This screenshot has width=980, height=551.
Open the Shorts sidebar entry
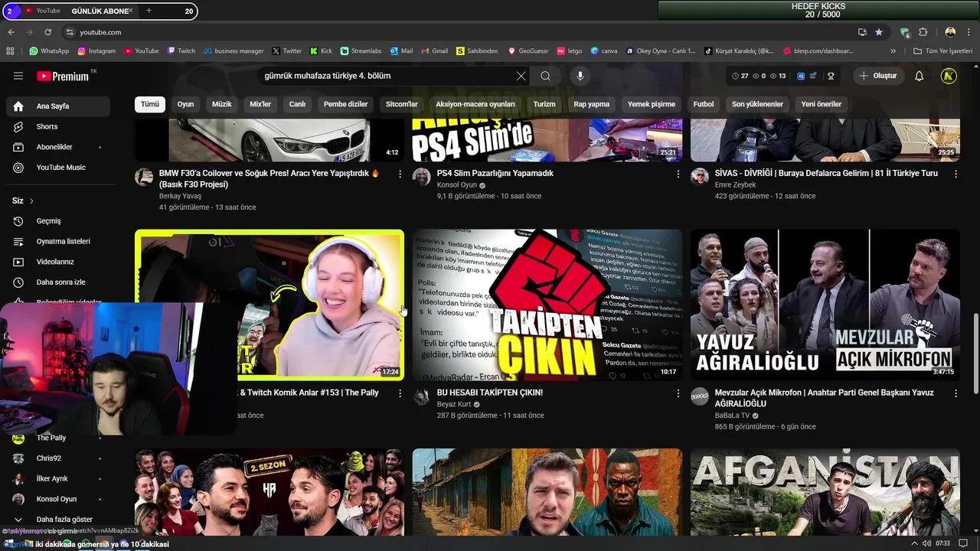click(57, 126)
